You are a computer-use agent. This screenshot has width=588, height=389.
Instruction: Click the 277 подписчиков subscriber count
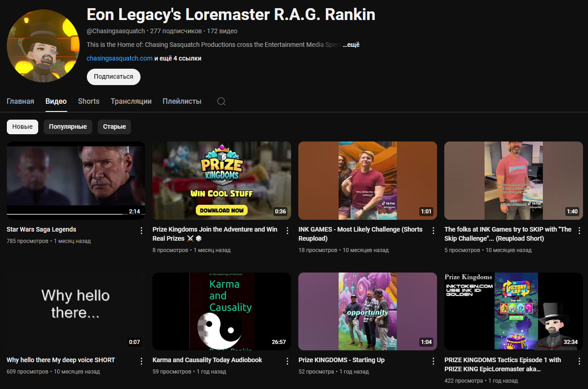[x=176, y=31]
